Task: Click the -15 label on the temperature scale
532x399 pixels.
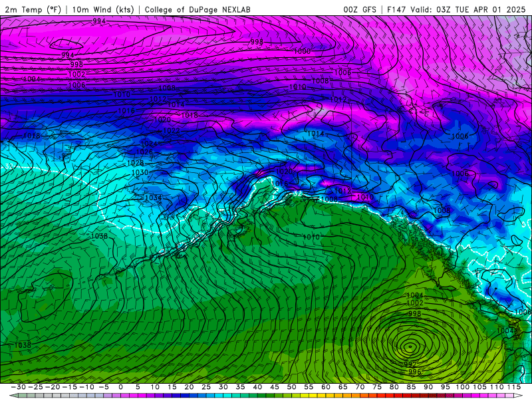Action: (x=70, y=387)
